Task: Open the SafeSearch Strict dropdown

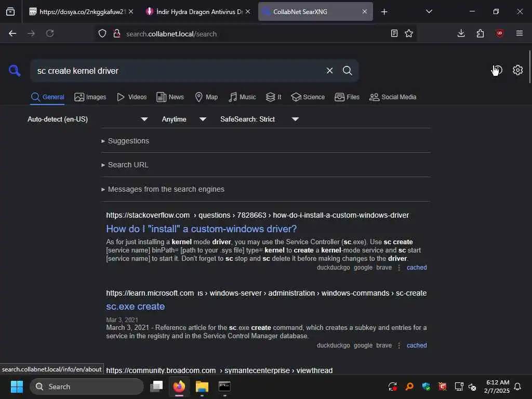Action: tap(259, 119)
